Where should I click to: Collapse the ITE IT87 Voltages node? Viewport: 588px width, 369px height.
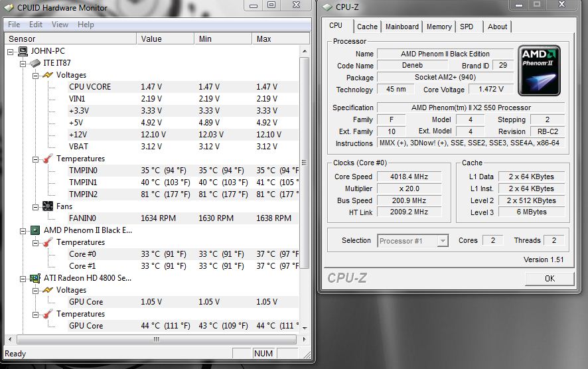click(x=35, y=76)
